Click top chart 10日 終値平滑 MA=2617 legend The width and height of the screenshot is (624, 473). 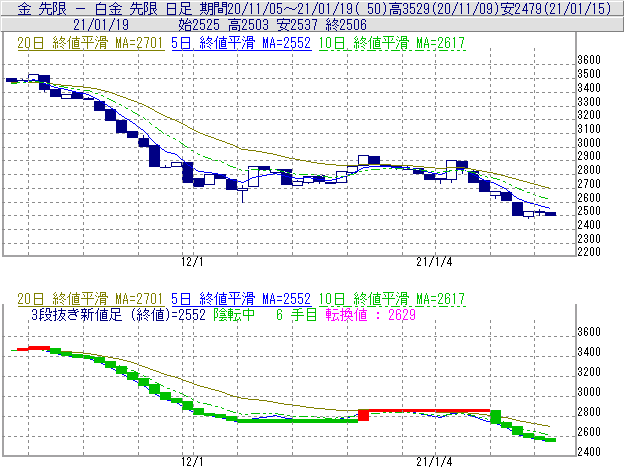point(392,43)
